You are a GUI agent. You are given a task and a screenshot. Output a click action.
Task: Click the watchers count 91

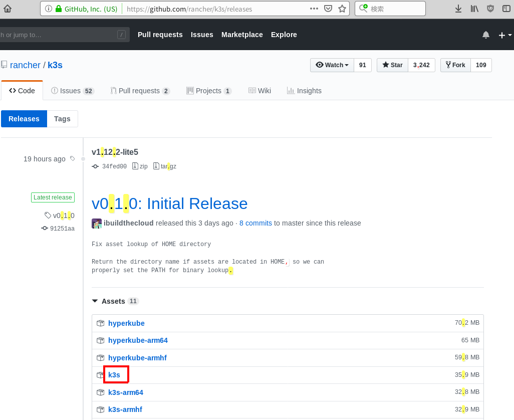[363, 65]
